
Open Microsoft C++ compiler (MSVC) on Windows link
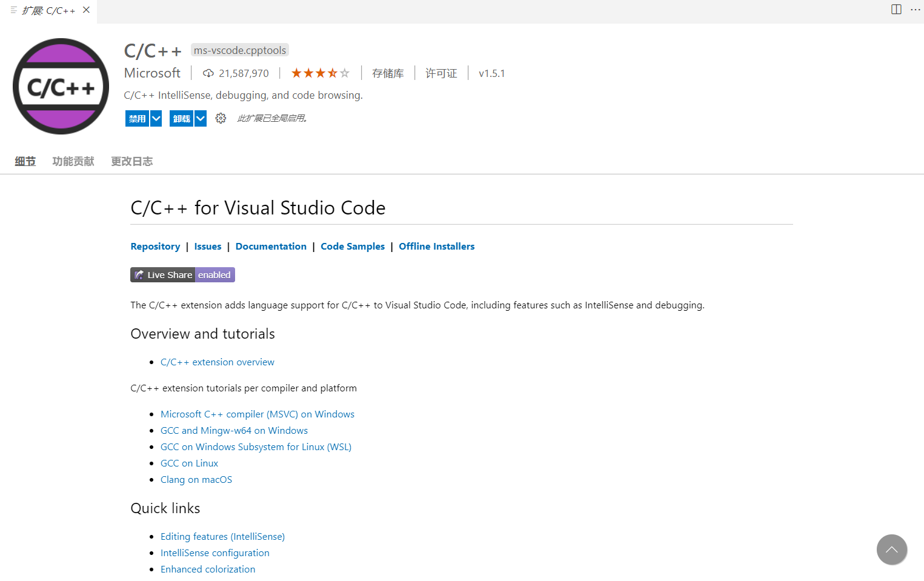(258, 414)
